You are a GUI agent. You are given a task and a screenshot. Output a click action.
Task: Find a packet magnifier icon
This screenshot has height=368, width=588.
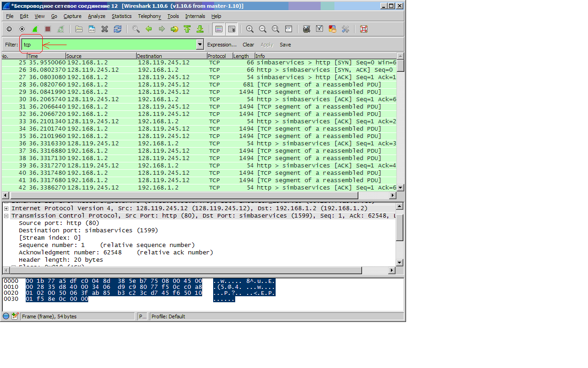(x=136, y=29)
